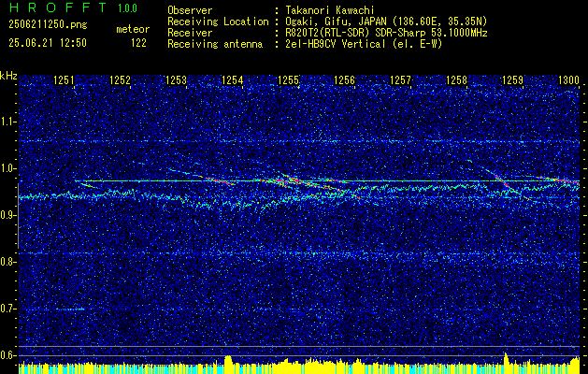This screenshot has height=374, width=588.
Task: Click the 1256 time marker
Action: tap(345, 79)
